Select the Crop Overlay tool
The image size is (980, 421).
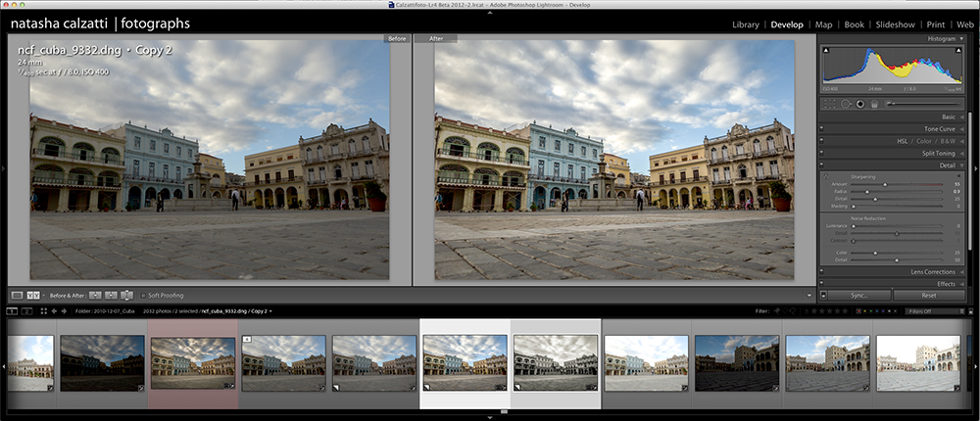point(830,104)
